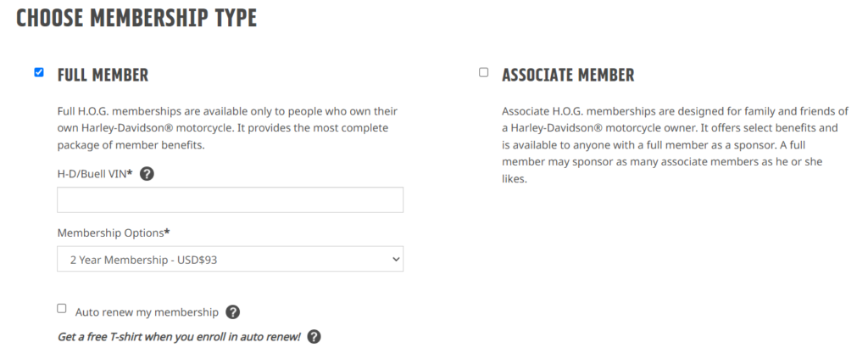Click the dropdown chevron arrow in Membership Options
The width and height of the screenshot is (868, 359).
coord(395,259)
